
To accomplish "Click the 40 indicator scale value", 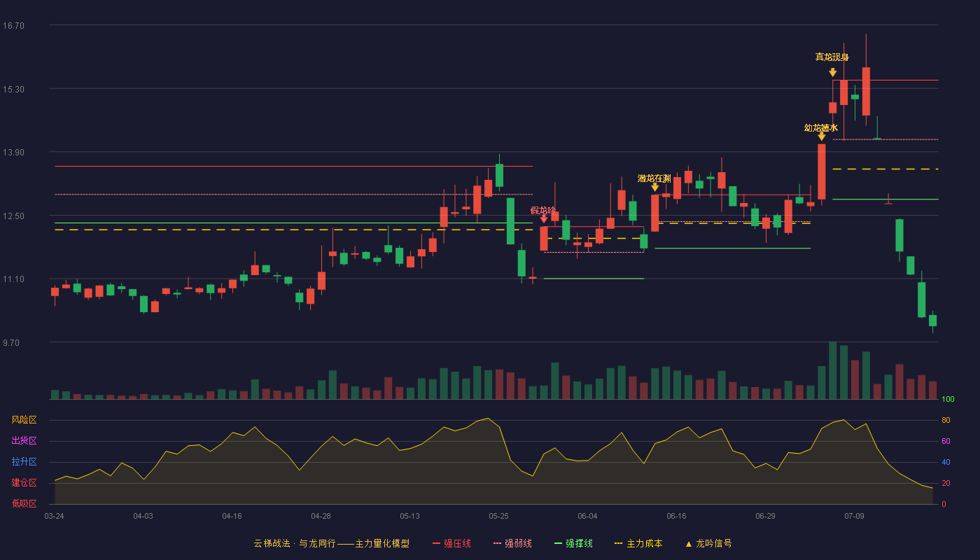I will click(x=946, y=462).
